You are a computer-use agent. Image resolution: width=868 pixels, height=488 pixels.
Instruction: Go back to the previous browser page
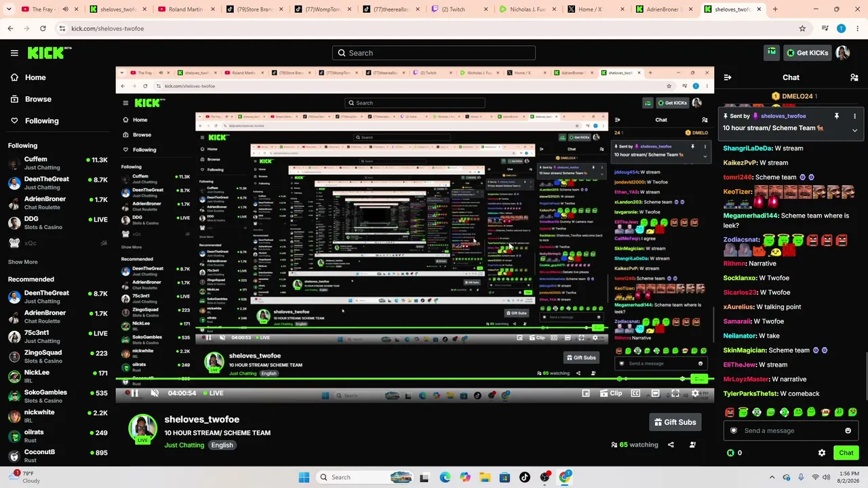point(10,28)
